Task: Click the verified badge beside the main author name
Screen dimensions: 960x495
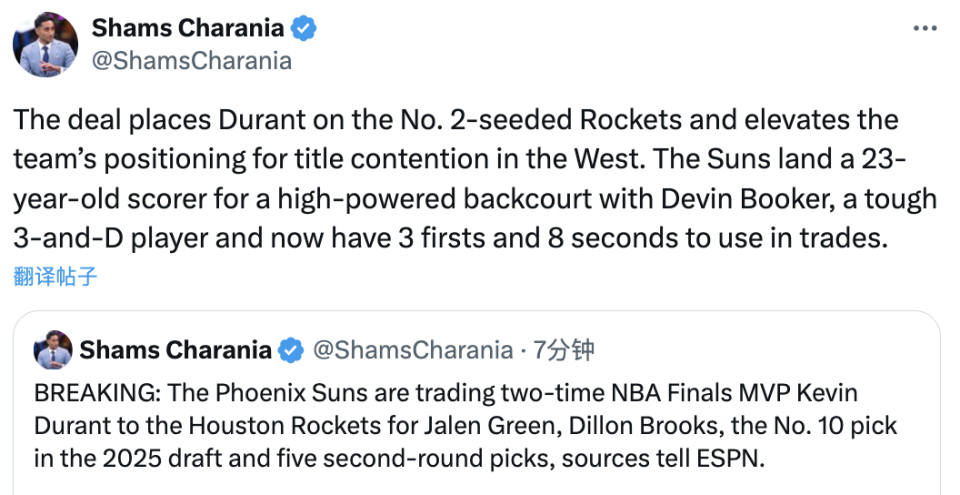Action: coord(304,29)
